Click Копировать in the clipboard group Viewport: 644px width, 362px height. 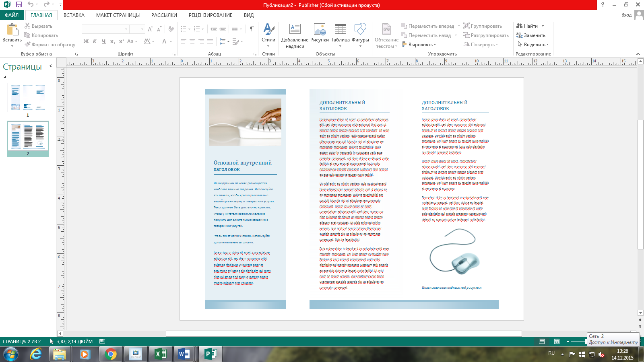tap(41, 35)
